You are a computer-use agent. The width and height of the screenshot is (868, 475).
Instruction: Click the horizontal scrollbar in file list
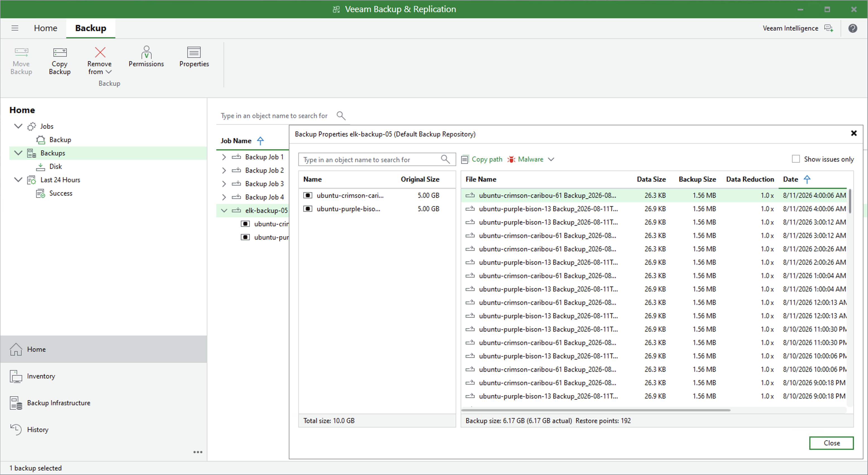595,410
